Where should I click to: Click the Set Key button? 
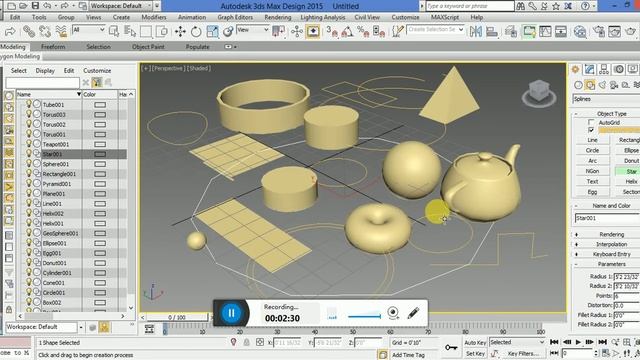475,353
